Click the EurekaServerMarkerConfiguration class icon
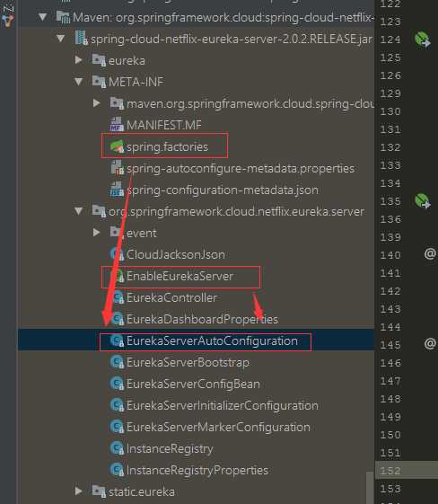 pos(117,427)
